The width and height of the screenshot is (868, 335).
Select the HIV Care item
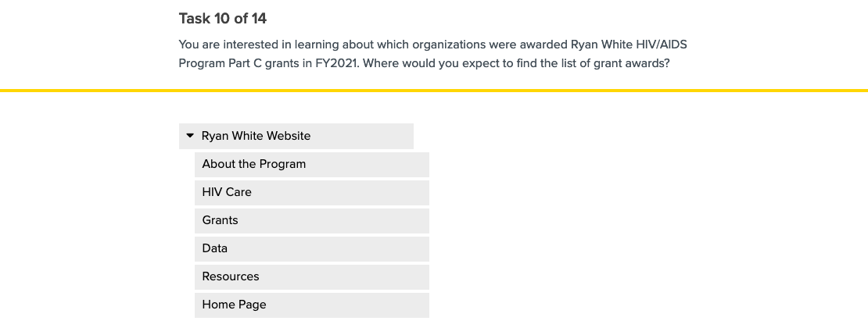(227, 192)
